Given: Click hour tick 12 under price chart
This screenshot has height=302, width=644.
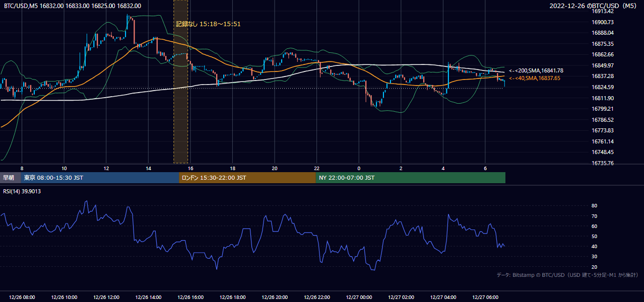Looking at the screenshot, I should point(106,168).
